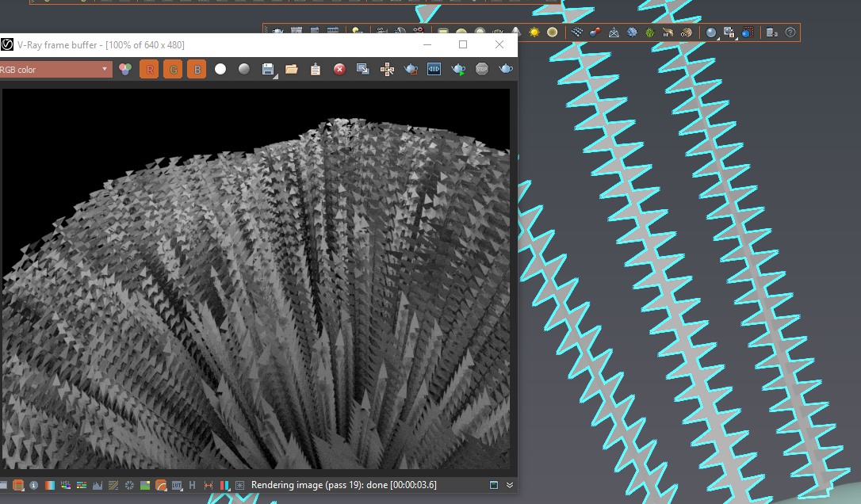Open the switch to RGB channel circles icon

coord(124,70)
